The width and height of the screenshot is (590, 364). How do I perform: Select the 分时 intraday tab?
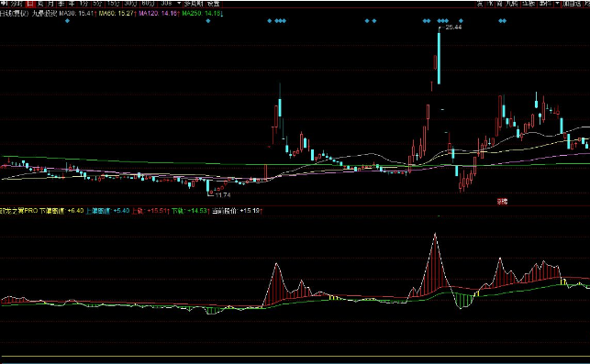(x=17, y=4)
